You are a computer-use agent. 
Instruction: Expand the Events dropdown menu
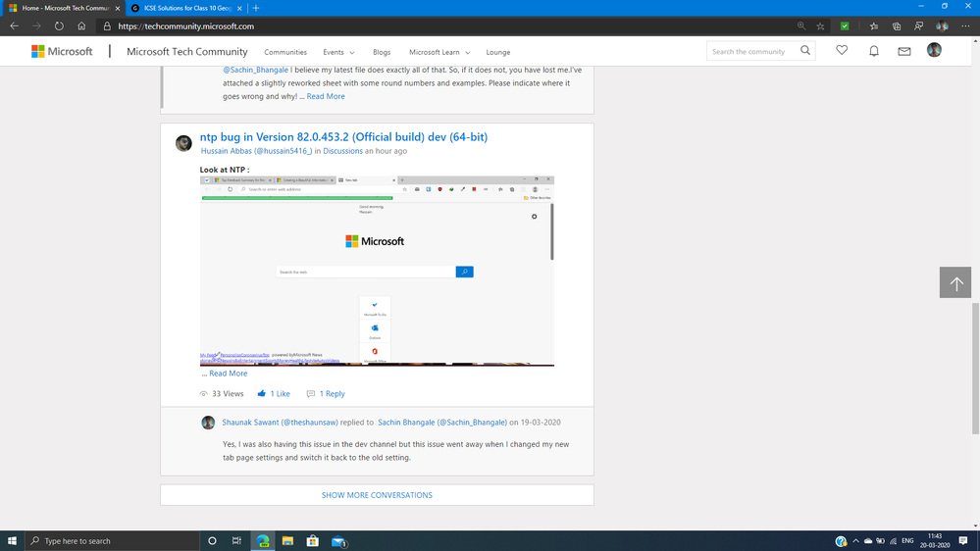[338, 53]
